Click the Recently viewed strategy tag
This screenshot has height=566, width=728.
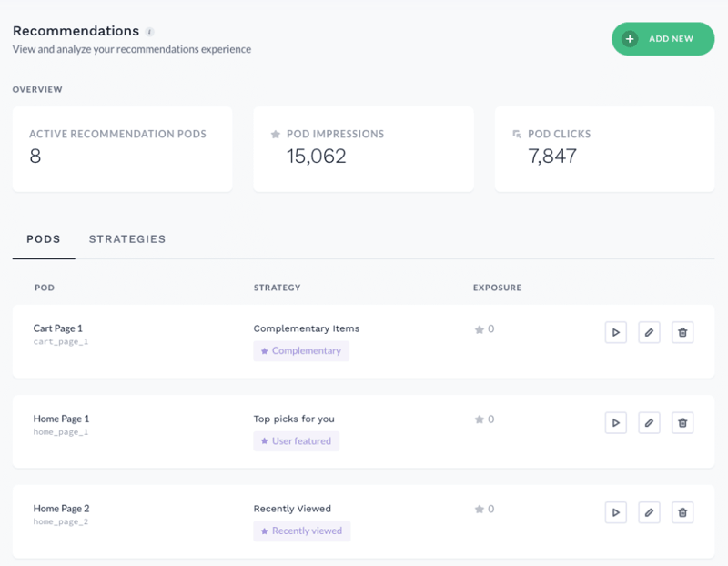tap(302, 531)
